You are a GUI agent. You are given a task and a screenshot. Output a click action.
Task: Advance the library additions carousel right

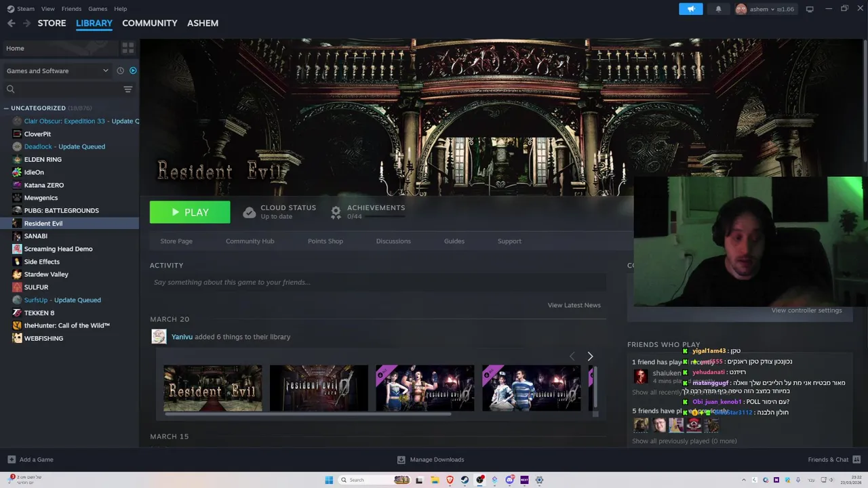(x=590, y=357)
